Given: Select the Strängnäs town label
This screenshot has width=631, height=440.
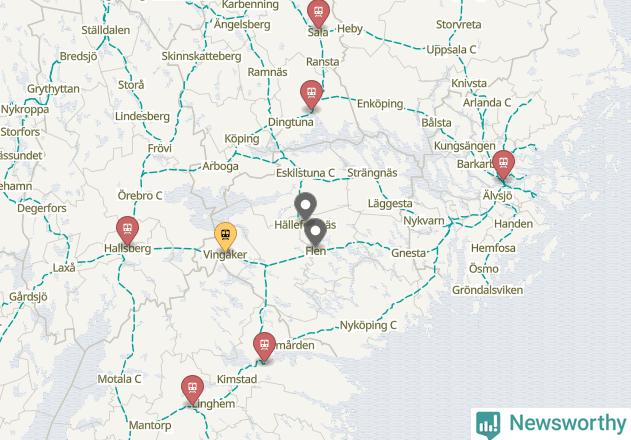Looking at the screenshot, I should 372,173.
